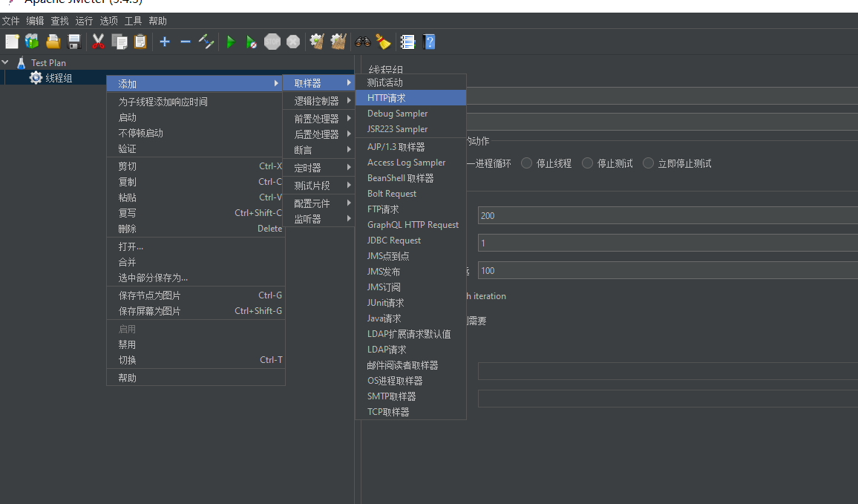Click Start no pauses icon
The width and height of the screenshot is (858, 504).
(x=251, y=42)
